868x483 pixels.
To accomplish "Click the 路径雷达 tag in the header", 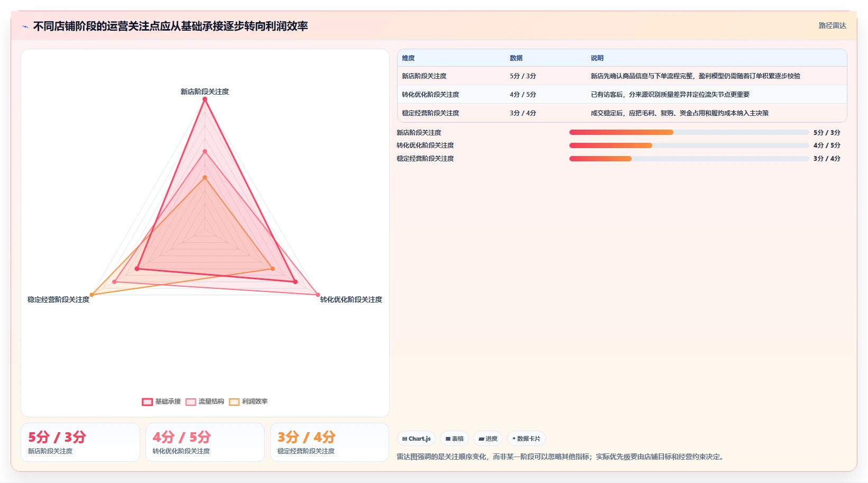I will coord(832,25).
